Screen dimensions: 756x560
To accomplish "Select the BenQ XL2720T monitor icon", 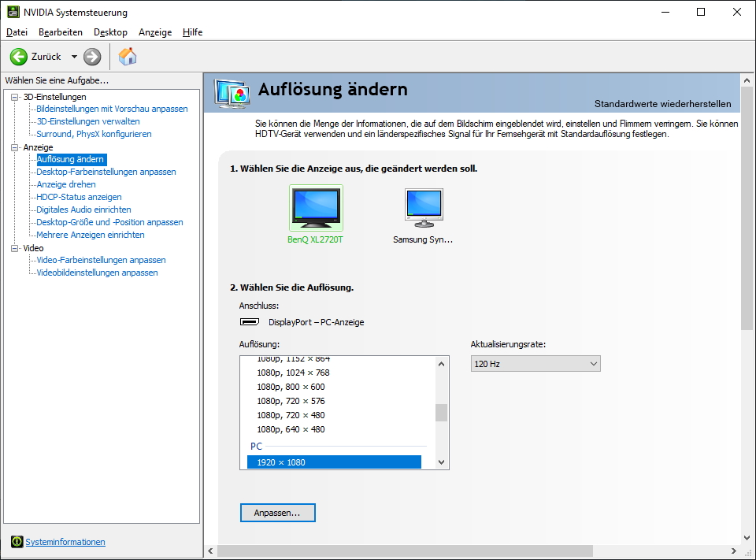I will click(316, 208).
